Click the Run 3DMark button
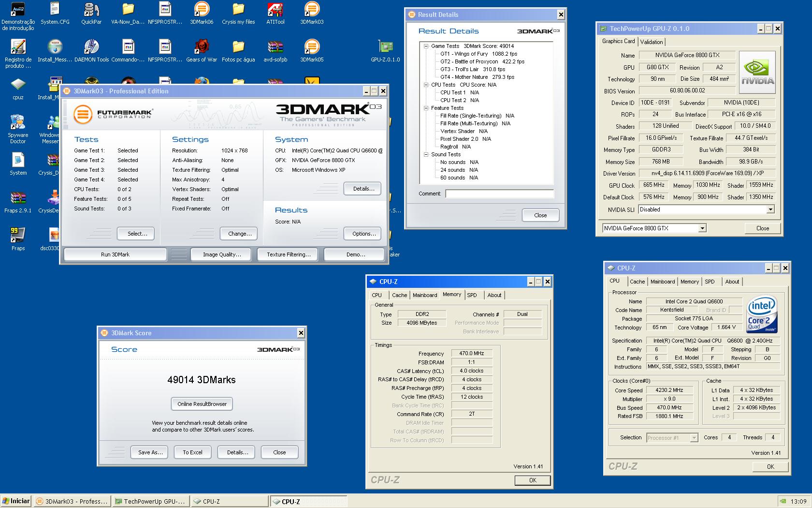The height and width of the screenshot is (508, 812). (115, 254)
